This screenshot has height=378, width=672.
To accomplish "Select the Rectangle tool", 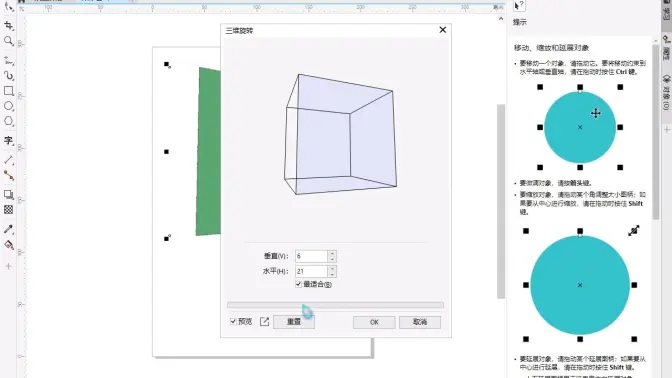I will [9, 91].
